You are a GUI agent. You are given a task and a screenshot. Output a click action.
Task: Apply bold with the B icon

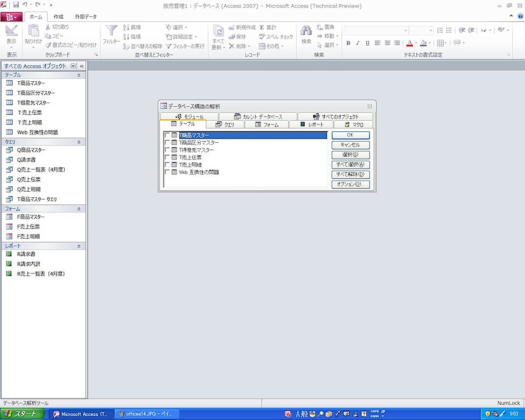[x=349, y=43]
